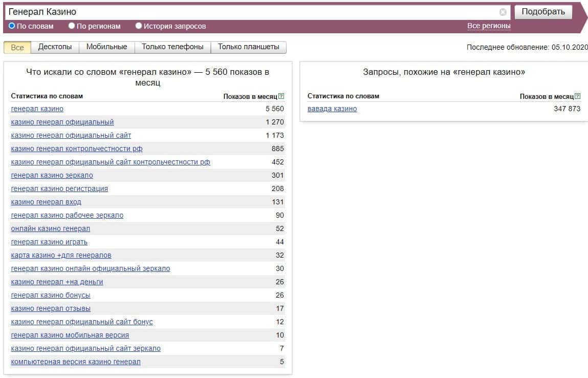Image resolution: width=588 pixels, height=378 pixels.
Task: Open the 'казино генерал отзывы' link
Action: click(x=51, y=308)
